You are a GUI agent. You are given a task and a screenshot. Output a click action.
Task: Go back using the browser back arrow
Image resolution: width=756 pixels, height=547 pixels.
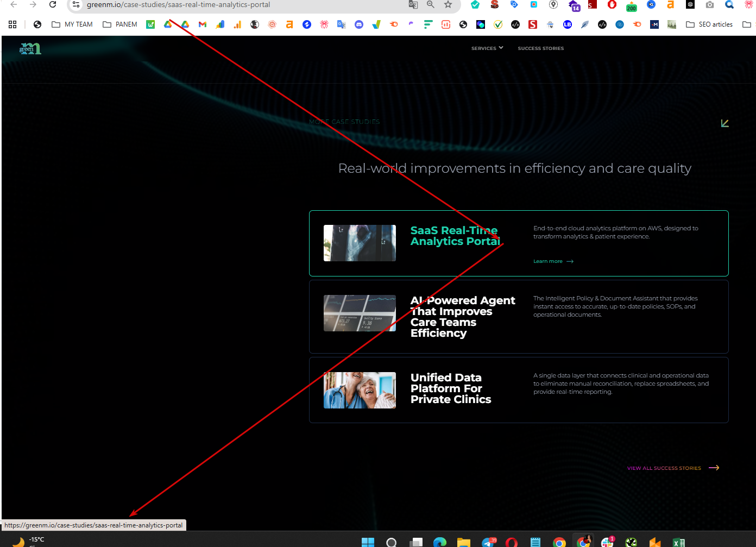pyautogui.click(x=14, y=4)
